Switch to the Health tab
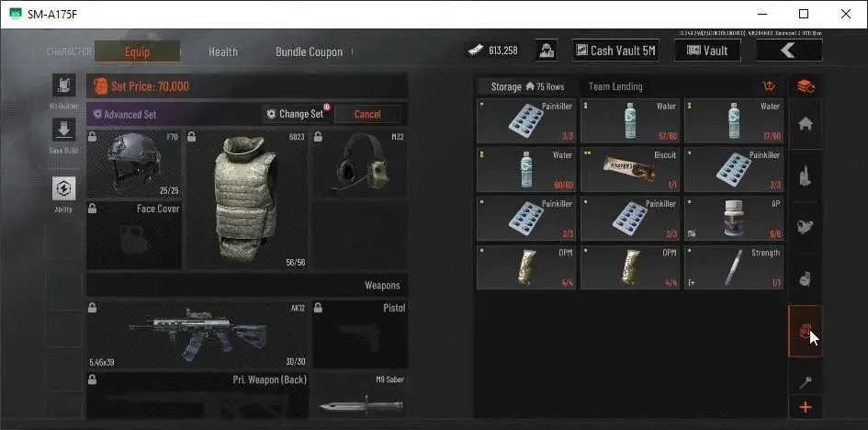 223,52
